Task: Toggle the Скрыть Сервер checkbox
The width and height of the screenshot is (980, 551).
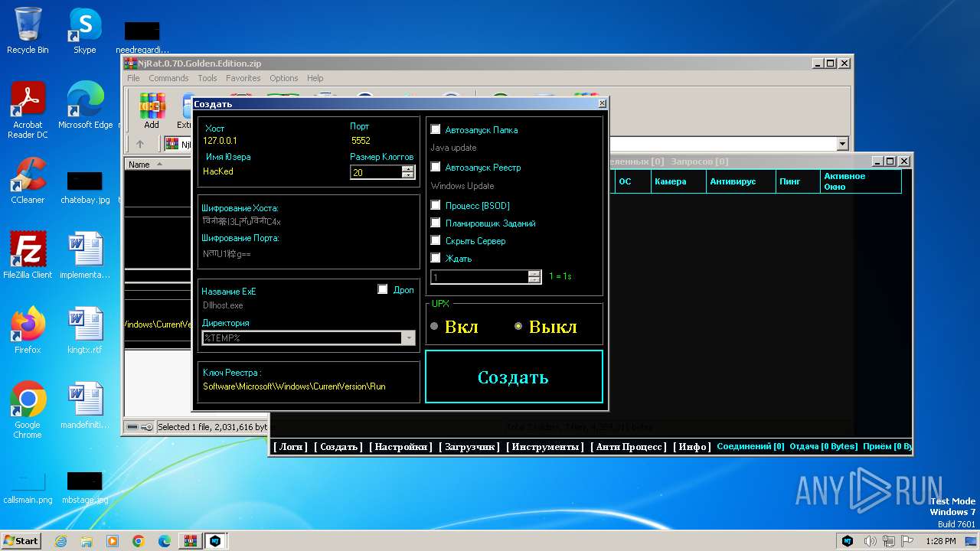Action: pyautogui.click(x=436, y=240)
